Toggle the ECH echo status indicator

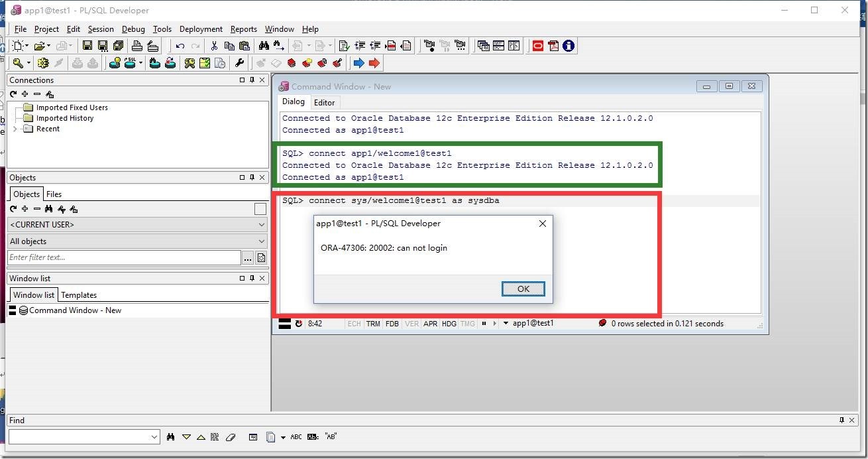click(x=354, y=324)
